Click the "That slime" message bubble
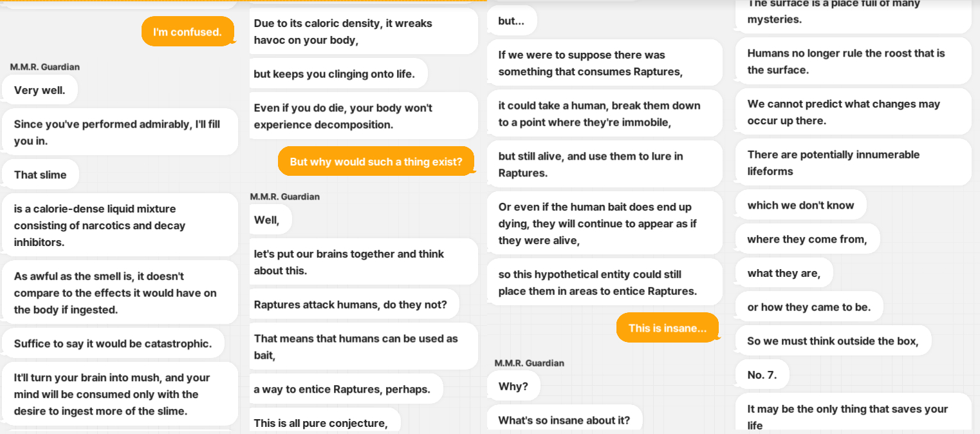 41,175
